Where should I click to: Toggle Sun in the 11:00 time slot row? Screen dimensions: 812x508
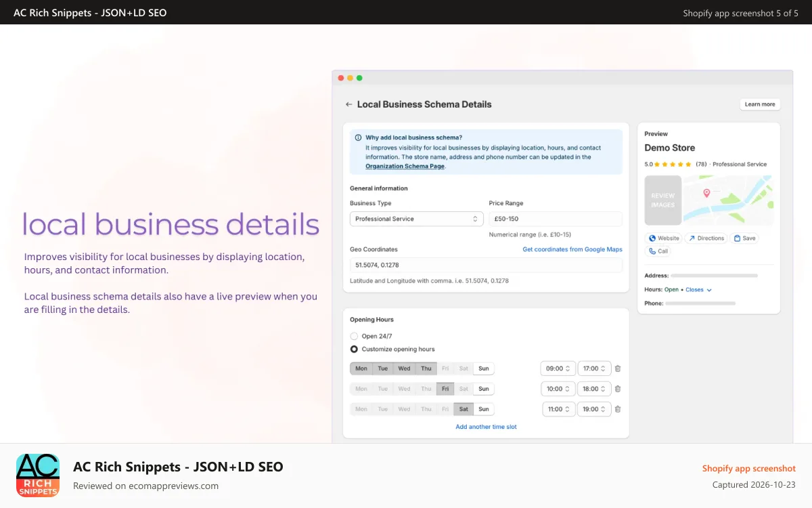pyautogui.click(x=483, y=409)
